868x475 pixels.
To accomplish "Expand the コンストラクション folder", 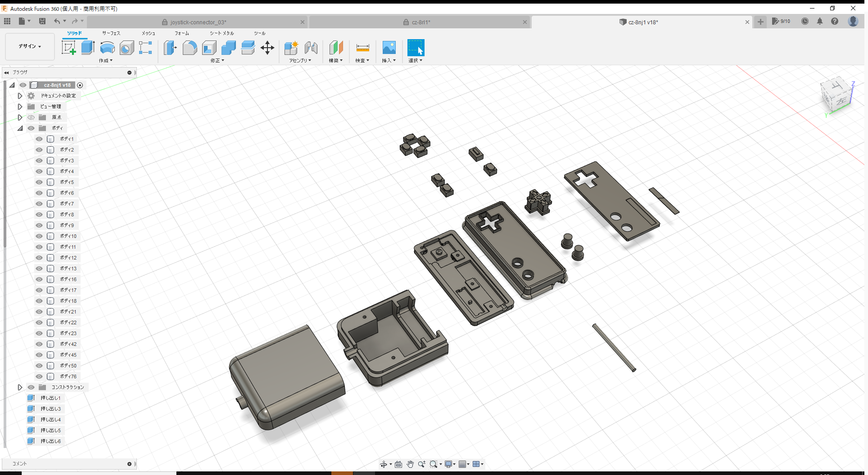I will (x=20, y=387).
